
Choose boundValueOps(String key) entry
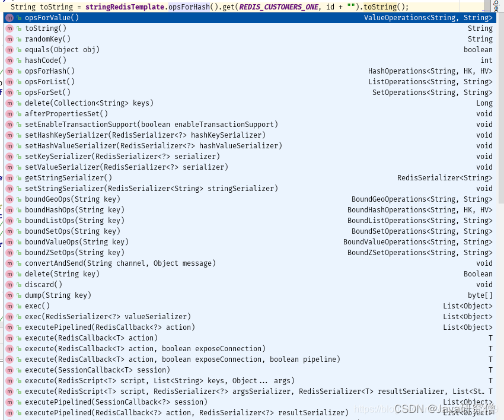(x=250, y=242)
